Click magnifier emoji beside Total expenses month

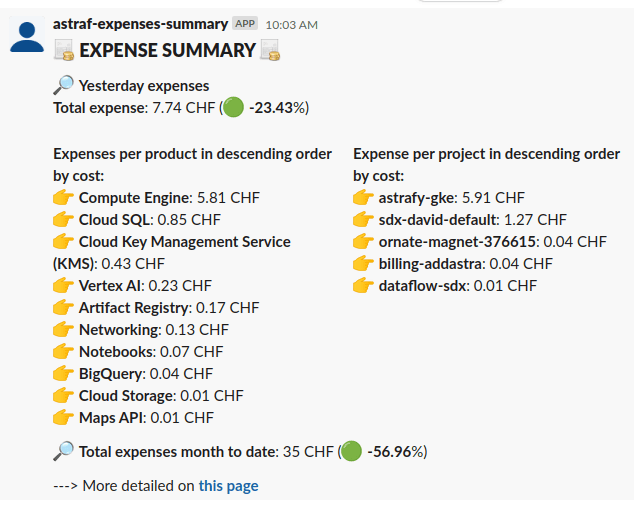coord(63,451)
